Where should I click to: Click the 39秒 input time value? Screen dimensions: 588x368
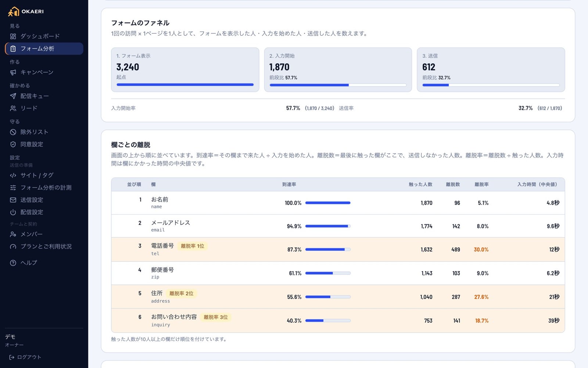pos(554,321)
